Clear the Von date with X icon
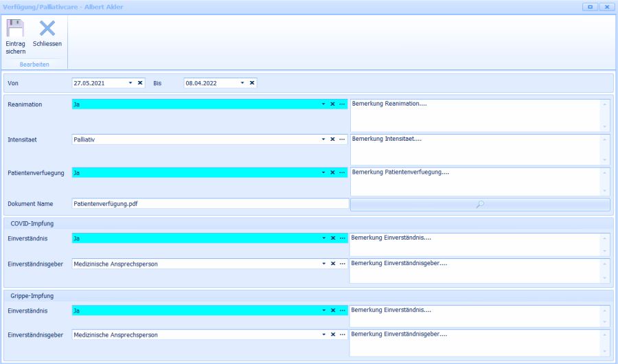Screen dimensions: 618x364 (140, 83)
